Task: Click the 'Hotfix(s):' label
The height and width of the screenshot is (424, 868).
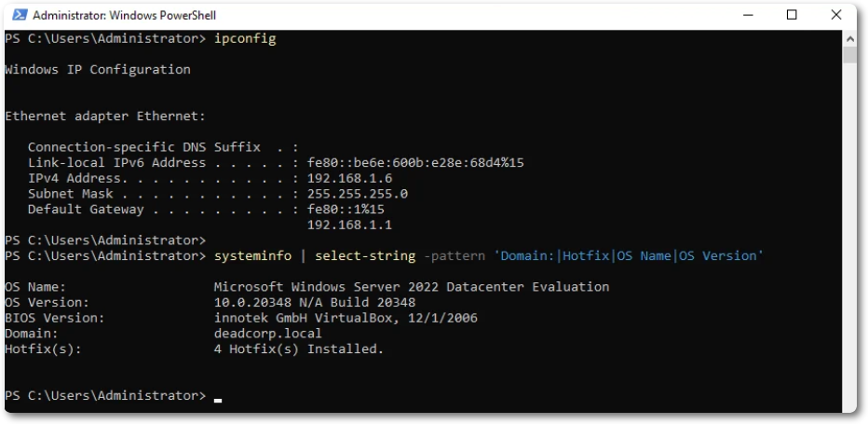Action: tap(43, 349)
